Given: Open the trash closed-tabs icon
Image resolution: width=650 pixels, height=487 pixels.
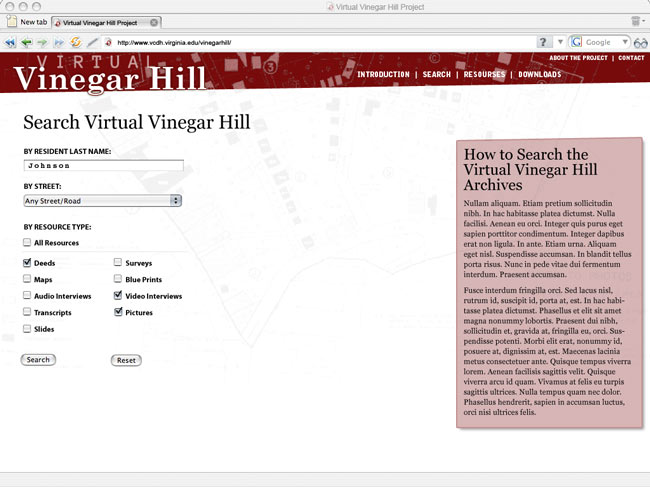Looking at the screenshot, I should pos(635,21).
